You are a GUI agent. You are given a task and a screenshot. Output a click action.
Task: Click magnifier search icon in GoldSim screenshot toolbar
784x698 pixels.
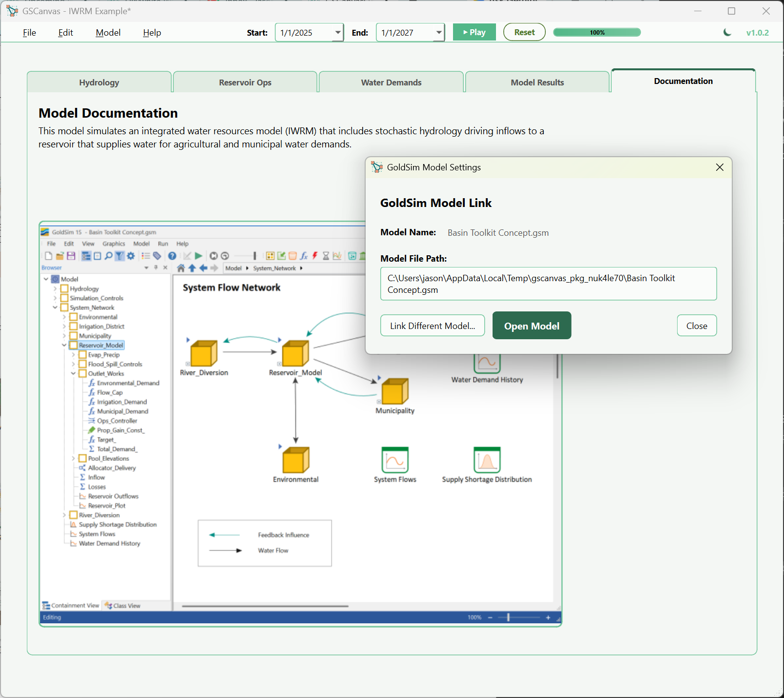coord(108,256)
